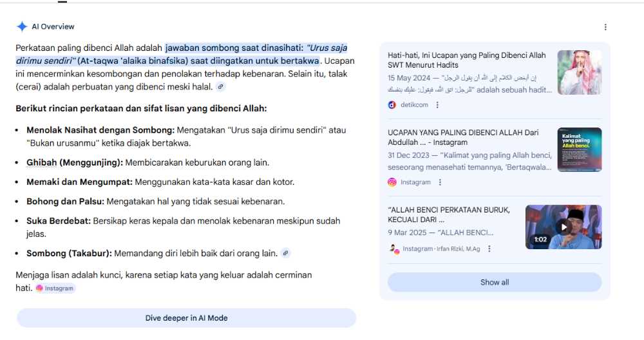Open more options next to the Instagram source

pos(440,182)
